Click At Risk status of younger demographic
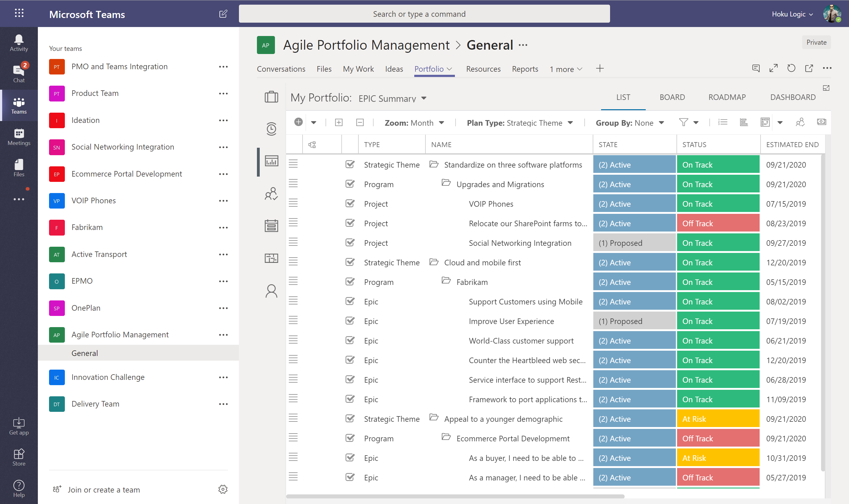849x504 pixels. [x=718, y=419]
